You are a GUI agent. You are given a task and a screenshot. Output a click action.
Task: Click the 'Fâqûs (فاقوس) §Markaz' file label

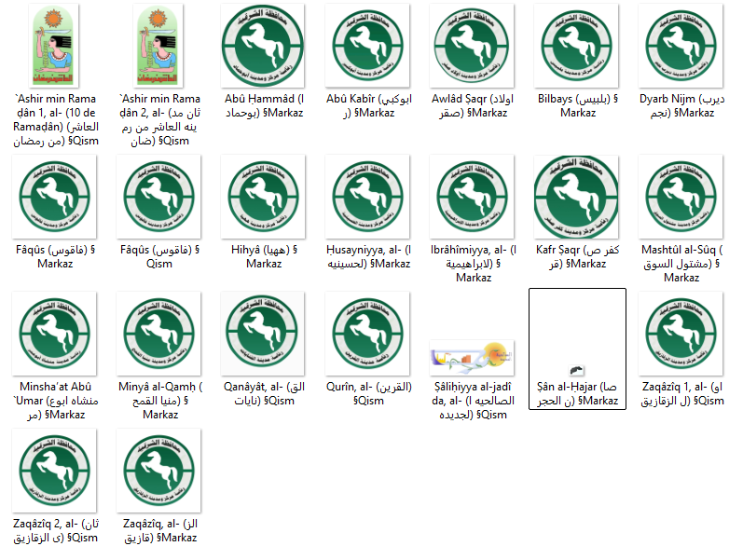(x=55, y=256)
